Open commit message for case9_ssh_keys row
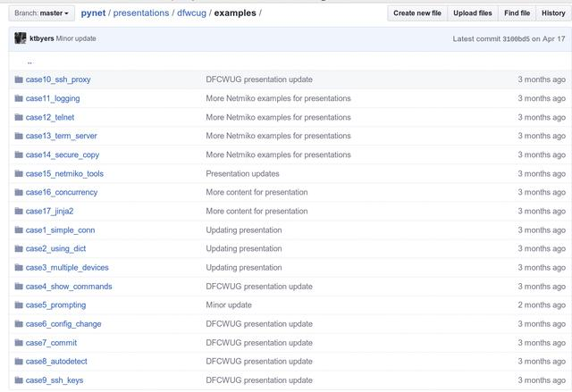572x392 pixels. tap(259, 380)
